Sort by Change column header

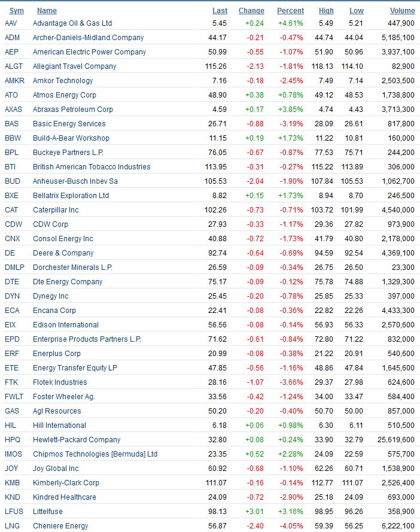251,11
